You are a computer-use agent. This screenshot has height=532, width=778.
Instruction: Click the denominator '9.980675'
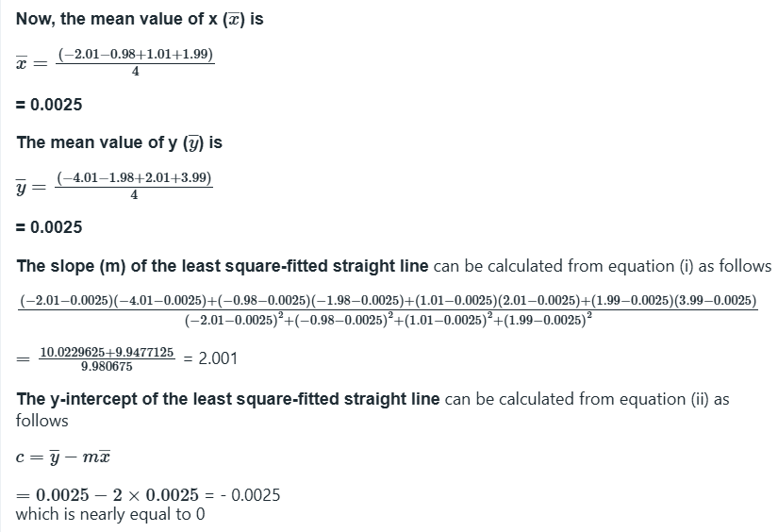(x=107, y=367)
